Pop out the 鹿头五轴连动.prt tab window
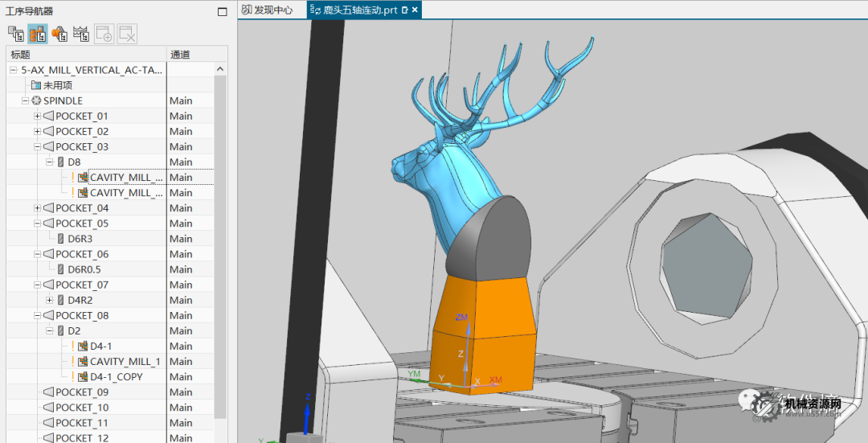Image resolution: width=868 pixels, height=443 pixels. coord(404,10)
